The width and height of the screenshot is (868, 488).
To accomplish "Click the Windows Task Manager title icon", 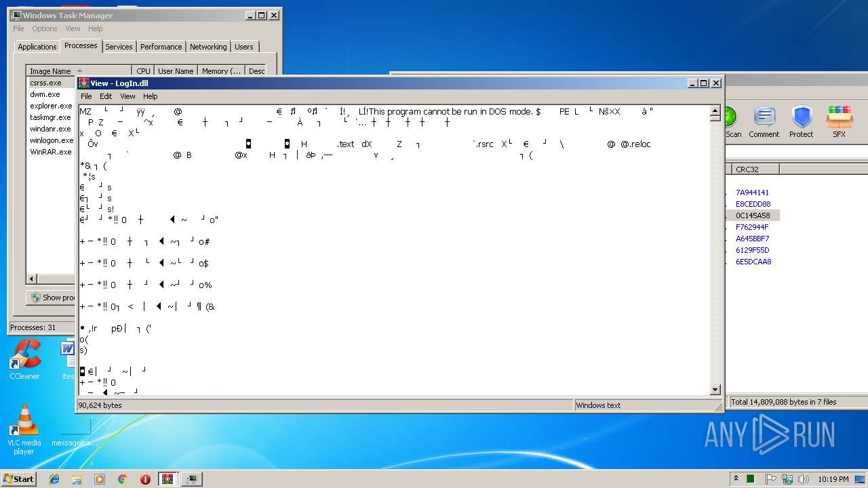I will pyautogui.click(x=16, y=15).
